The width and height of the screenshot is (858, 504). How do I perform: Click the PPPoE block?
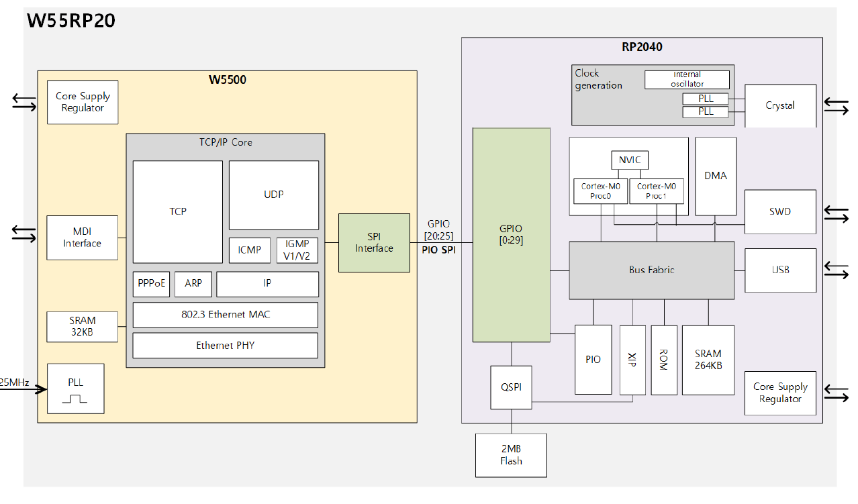pyautogui.click(x=151, y=284)
